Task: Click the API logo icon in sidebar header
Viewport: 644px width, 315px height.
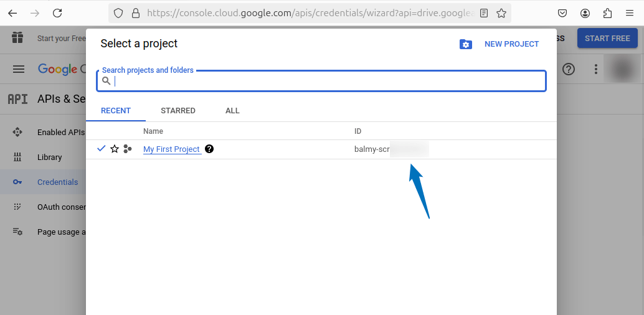Action: [x=17, y=99]
